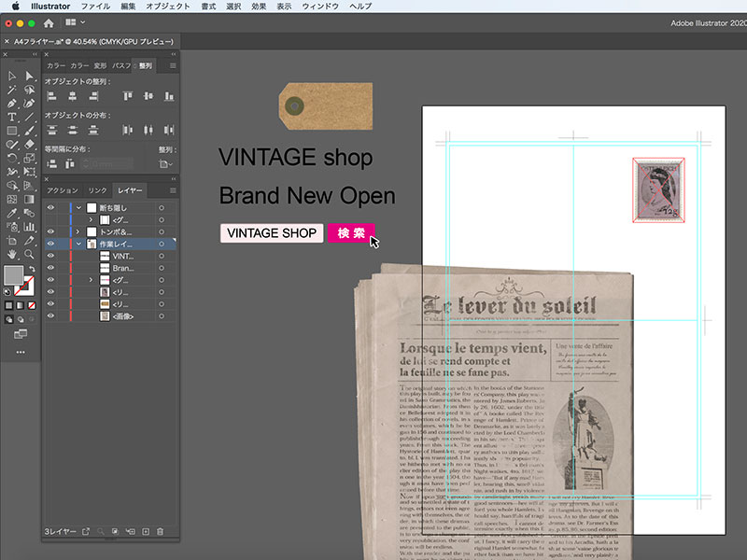Activate the Curvature tool
The height and width of the screenshot is (560, 747).
coord(30,104)
